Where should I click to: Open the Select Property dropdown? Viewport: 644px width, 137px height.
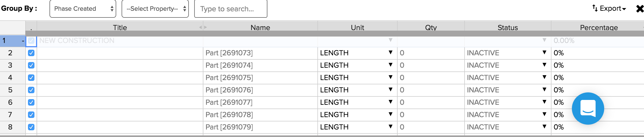155,9
